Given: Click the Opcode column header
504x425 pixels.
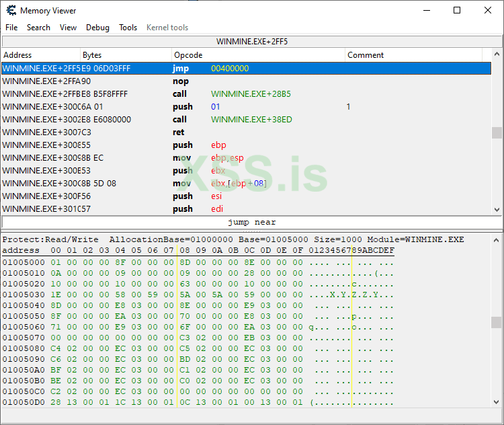Looking at the screenshot, I should click(258, 55).
